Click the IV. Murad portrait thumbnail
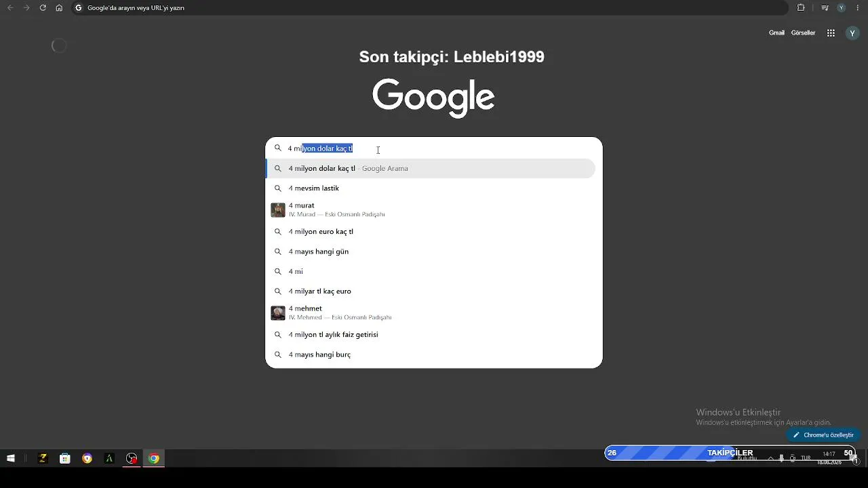The width and height of the screenshot is (868, 488). 278,210
